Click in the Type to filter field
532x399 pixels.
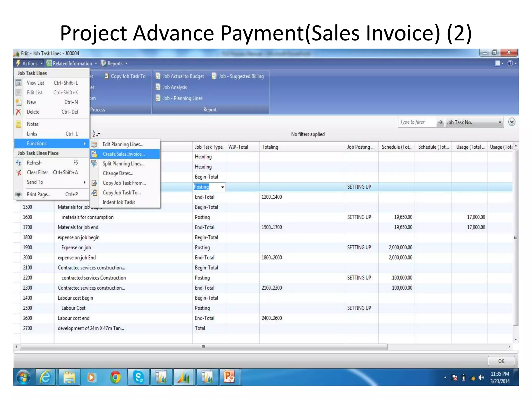tap(416, 122)
